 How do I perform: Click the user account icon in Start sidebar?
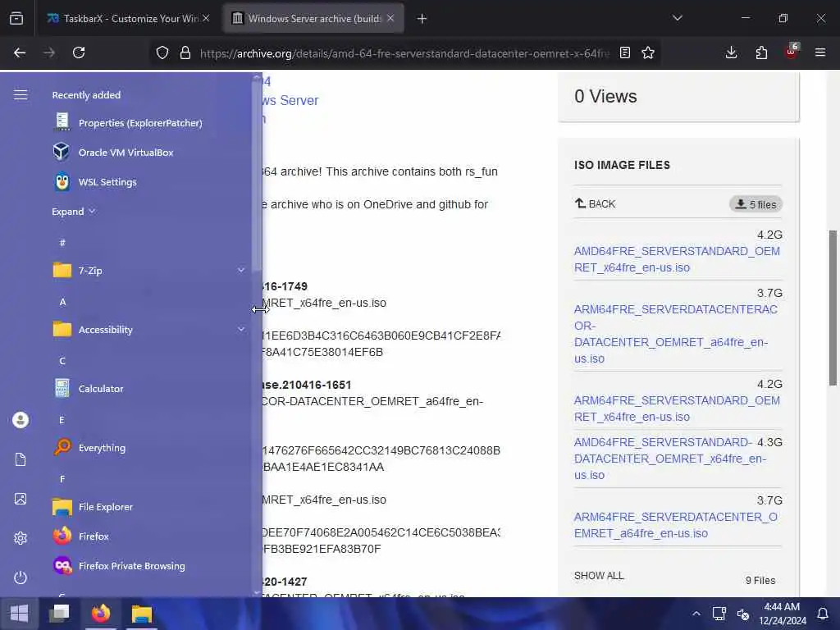tap(21, 420)
